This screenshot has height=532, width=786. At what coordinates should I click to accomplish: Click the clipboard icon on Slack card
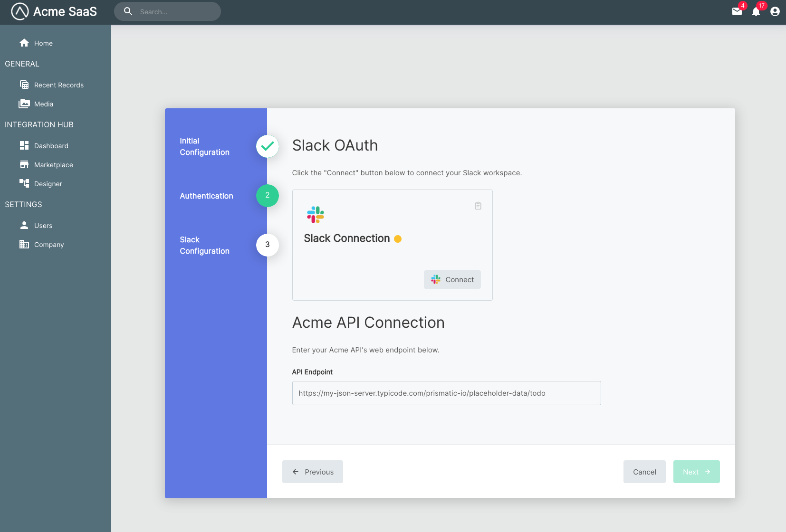pyautogui.click(x=478, y=206)
